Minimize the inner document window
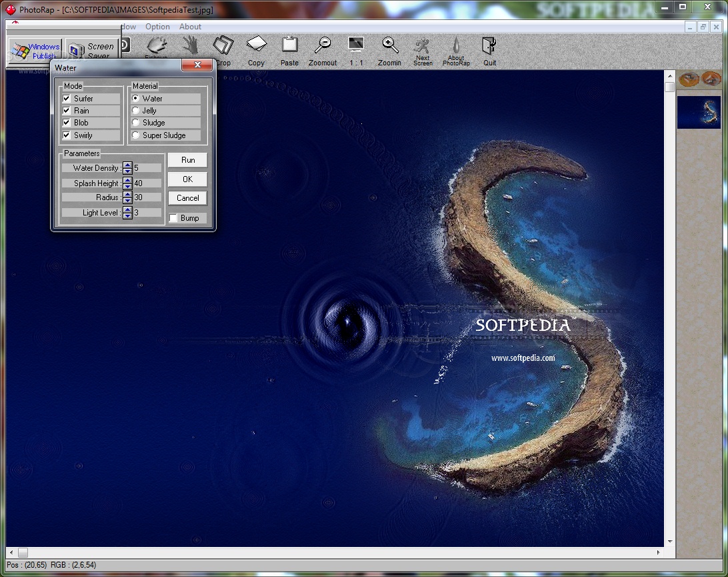 point(690,27)
